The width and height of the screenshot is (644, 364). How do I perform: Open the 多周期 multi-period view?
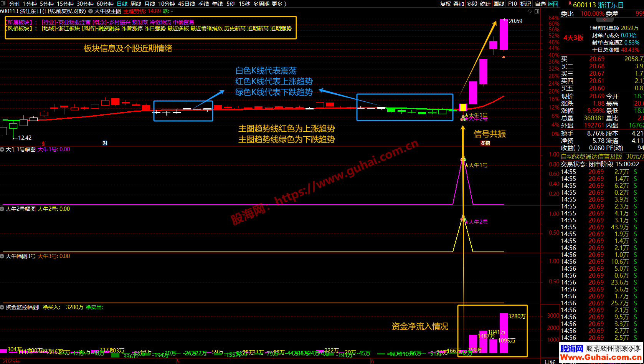tap(261, 4)
